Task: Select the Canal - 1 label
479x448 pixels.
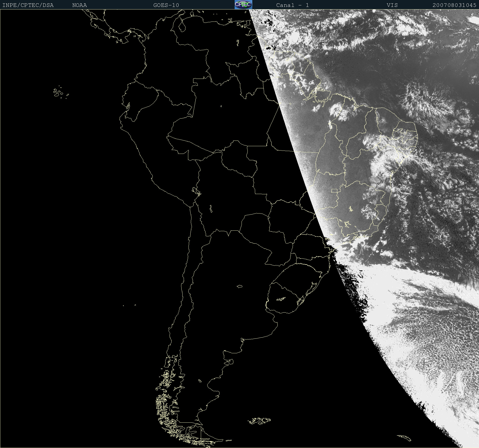Action: coord(293,5)
